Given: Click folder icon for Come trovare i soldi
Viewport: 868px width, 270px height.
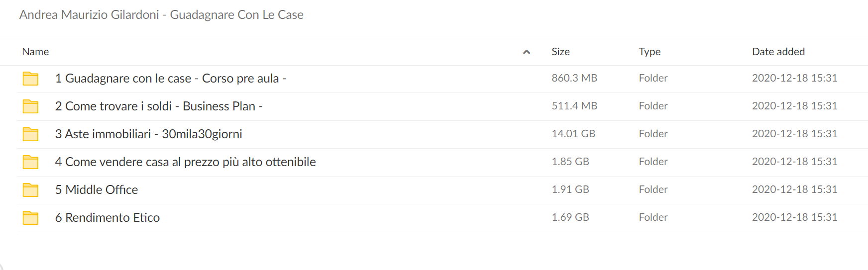Looking at the screenshot, I should (x=30, y=106).
